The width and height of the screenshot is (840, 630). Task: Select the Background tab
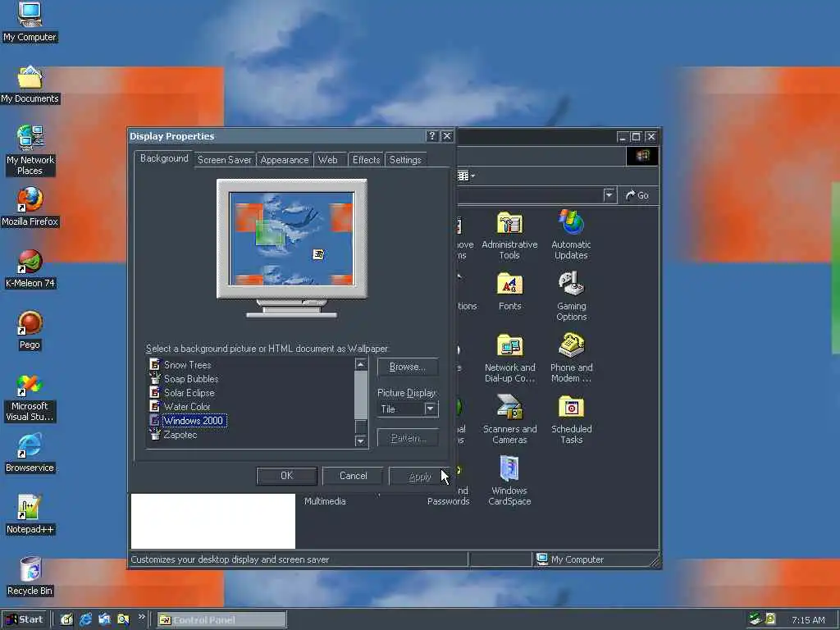coord(164,158)
